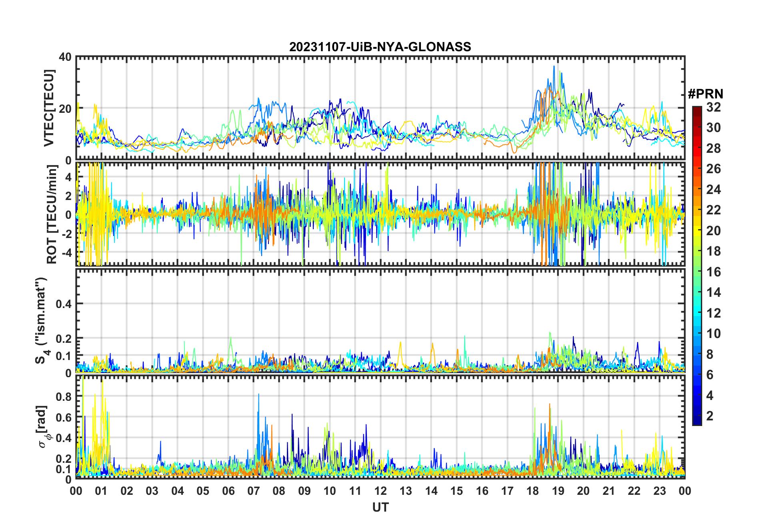Screen dimensions: 761x532
Task: Click the 19 hour tick on the UT axis
Action: (x=558, y=491)
